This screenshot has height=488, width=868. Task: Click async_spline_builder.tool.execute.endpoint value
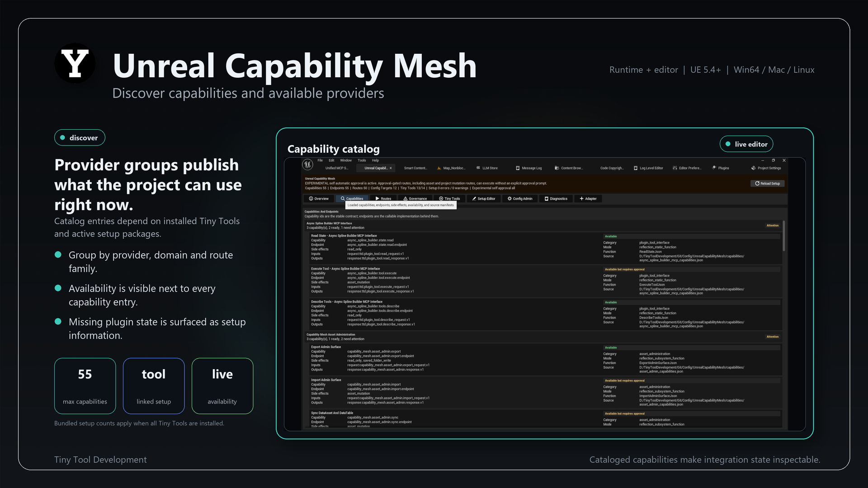point(378,278)
